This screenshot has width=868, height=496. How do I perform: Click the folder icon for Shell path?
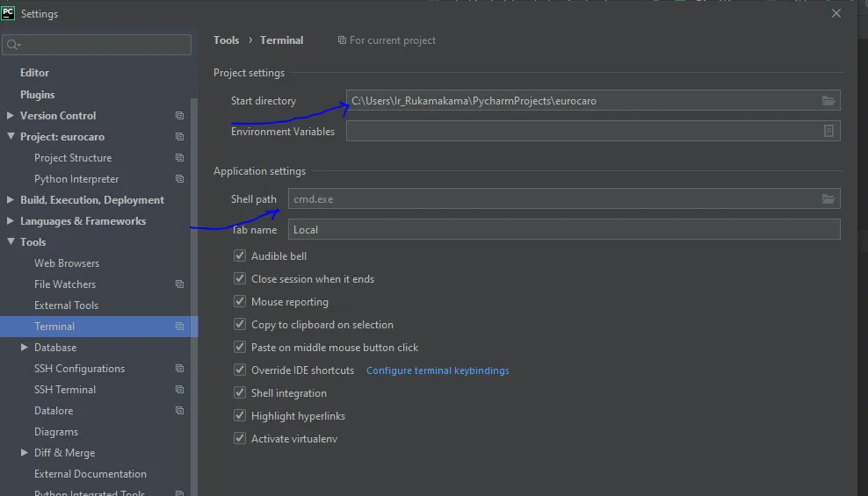[828, 199]
